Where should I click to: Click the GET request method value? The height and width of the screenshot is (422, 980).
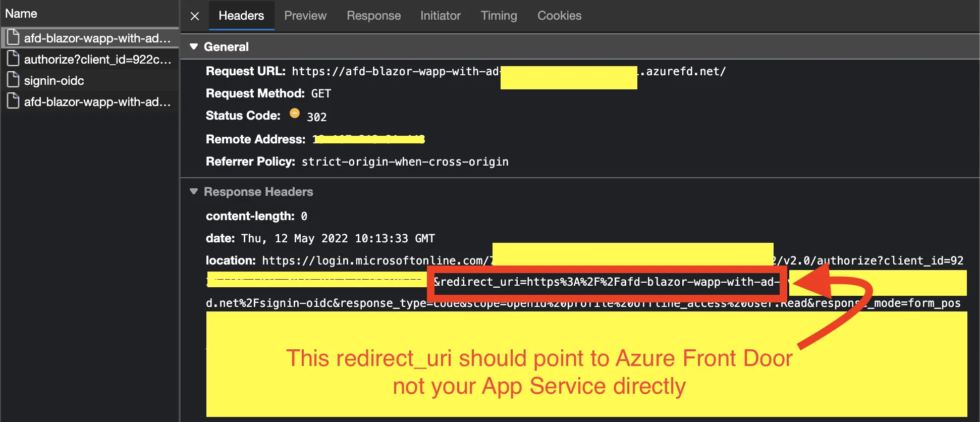(321, 93)
